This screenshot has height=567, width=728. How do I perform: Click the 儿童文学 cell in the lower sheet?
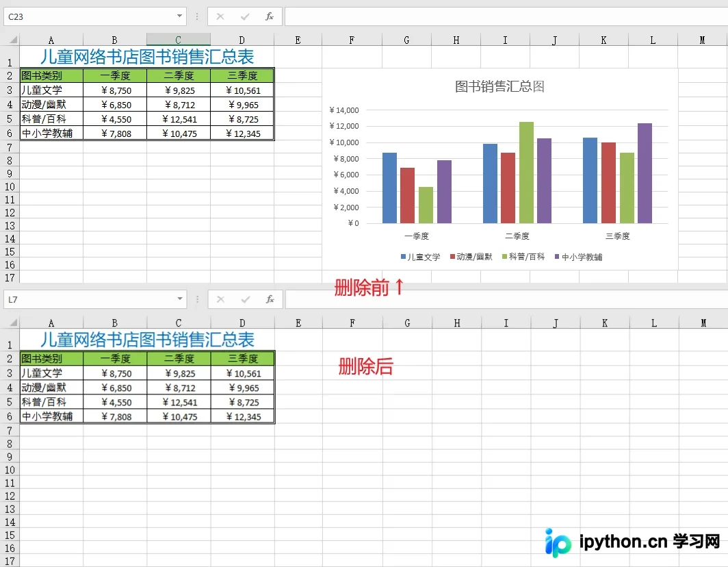click(x=51, y=373)
